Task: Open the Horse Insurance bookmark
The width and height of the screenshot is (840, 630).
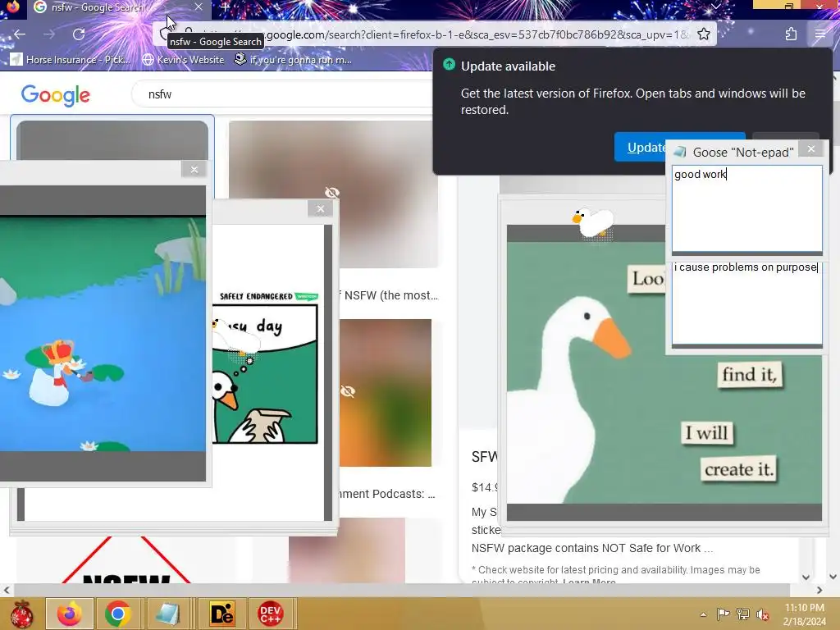Action: [x=70, y=59]
